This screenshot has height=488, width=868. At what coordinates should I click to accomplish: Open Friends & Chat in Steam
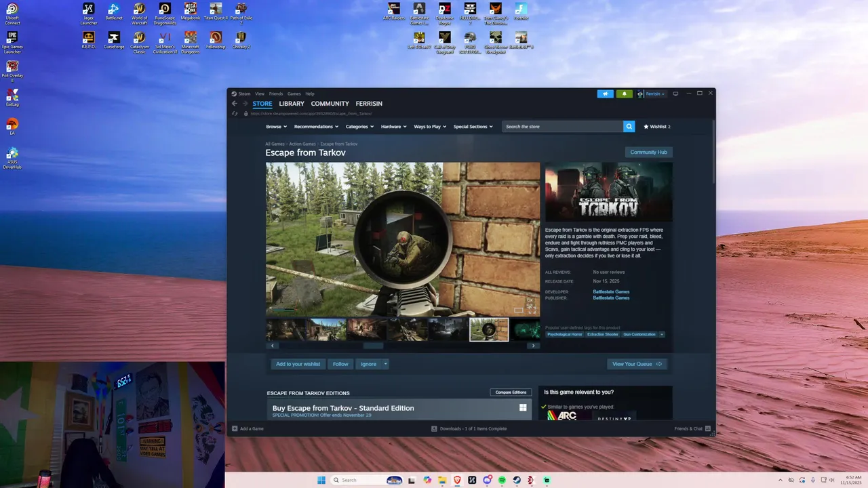coord(692,428)
